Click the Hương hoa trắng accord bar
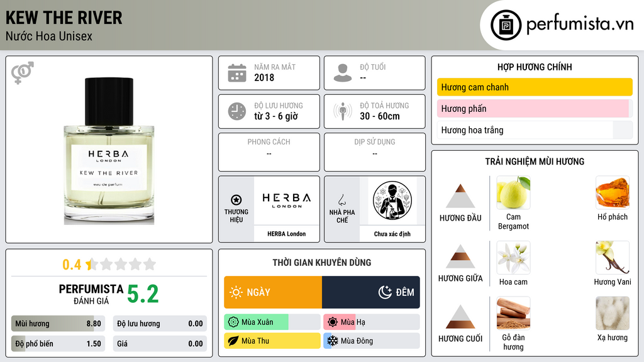 pyautogui.click(x=535, y=130)
